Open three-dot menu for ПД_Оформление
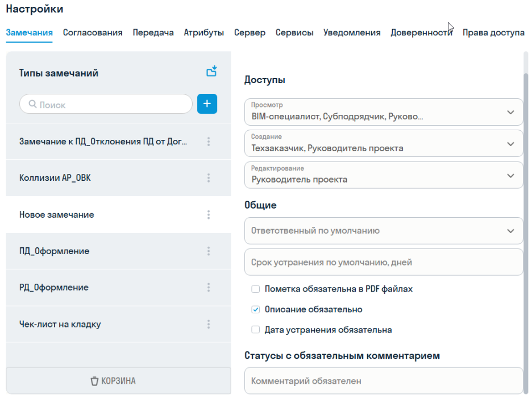The height and width of the screenshot is (398, 532). [x=209, y=251]
